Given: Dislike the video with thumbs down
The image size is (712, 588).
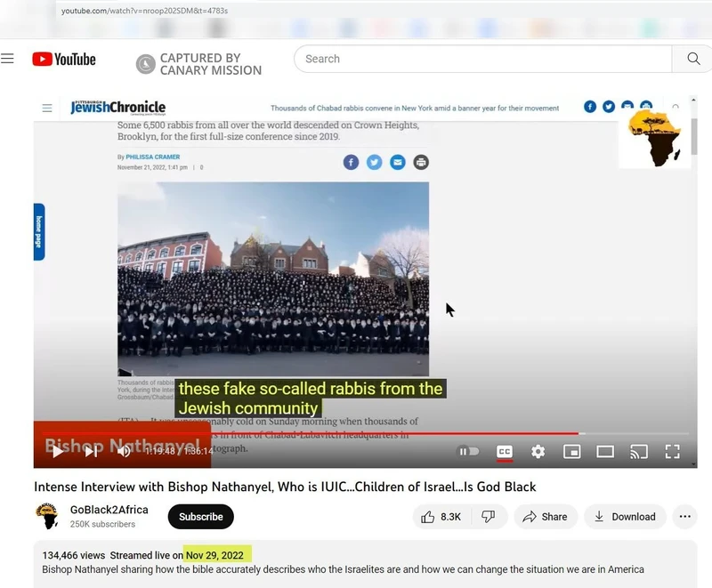Looking at the screenshot, I should point(489,516).
